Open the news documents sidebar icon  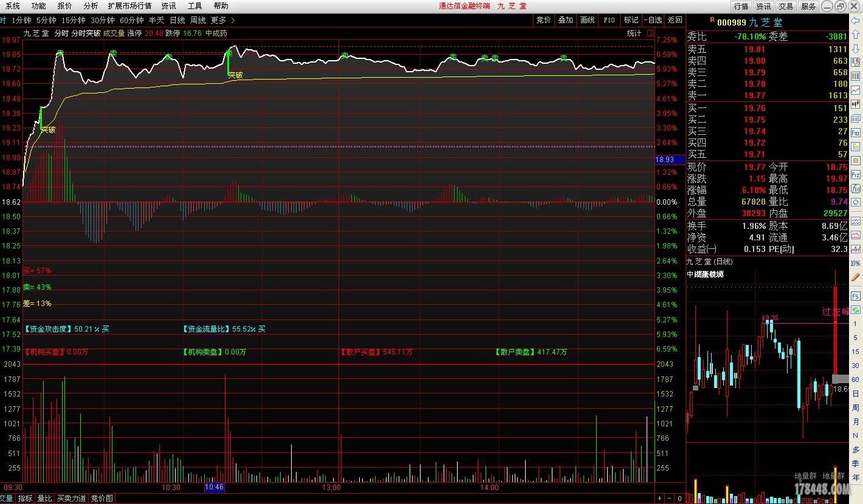tap(856, 118)
